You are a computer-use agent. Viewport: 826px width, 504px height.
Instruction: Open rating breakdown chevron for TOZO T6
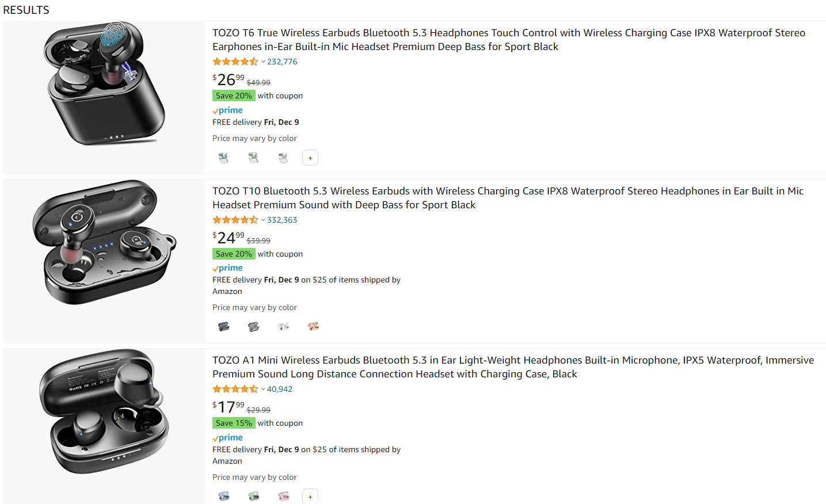coord(263,62)
